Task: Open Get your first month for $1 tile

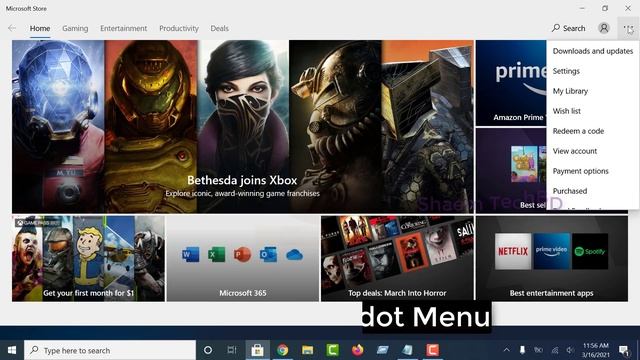Action: tap(89, 259)
